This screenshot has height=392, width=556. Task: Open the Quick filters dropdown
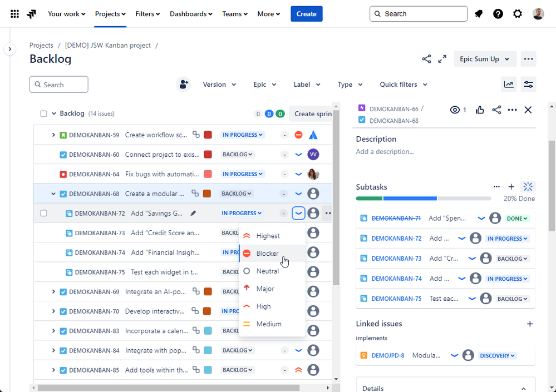(x=404, y=85)
